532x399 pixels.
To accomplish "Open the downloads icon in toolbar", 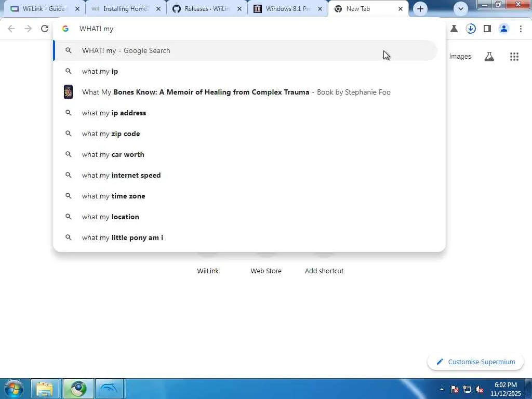I will tap(471, 29).
